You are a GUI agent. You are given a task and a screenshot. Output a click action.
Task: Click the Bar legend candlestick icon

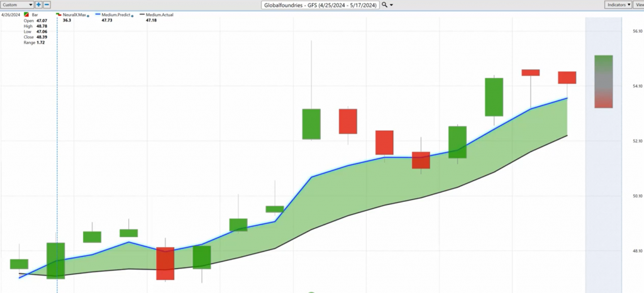click(25, 13)
